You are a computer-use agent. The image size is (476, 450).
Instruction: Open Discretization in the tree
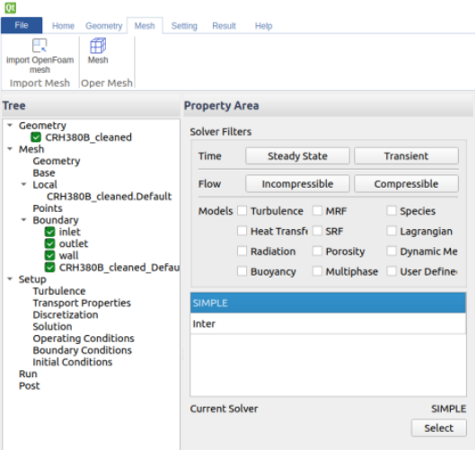pos(66,315)
